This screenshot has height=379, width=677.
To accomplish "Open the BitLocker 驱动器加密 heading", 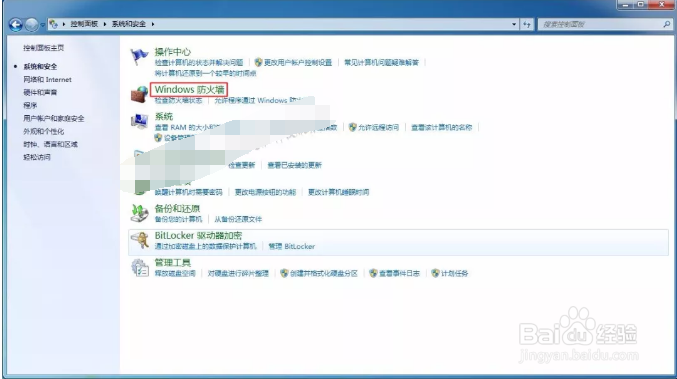I will (198, 236).
